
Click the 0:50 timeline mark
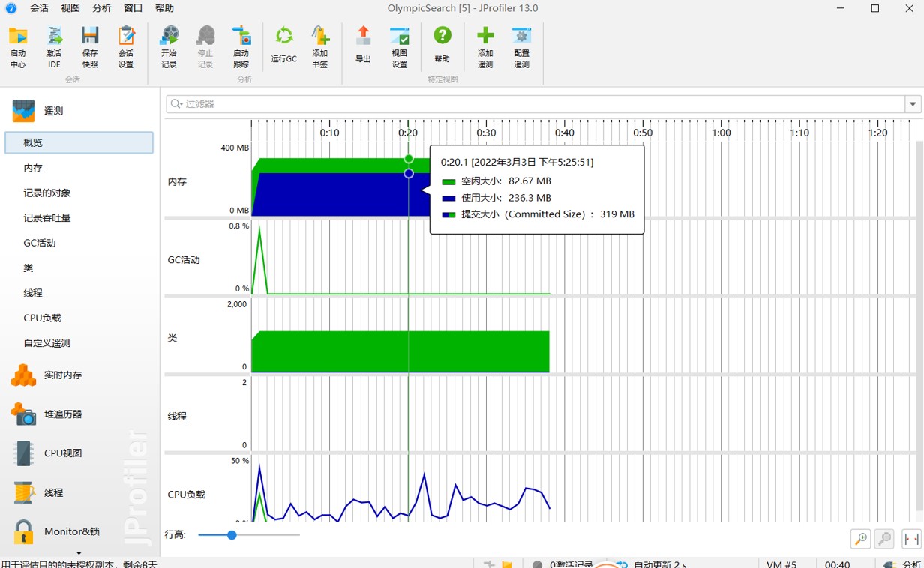coord(643,133)
